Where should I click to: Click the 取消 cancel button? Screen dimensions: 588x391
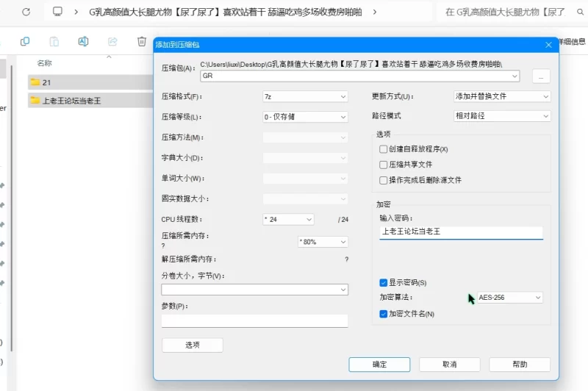[449, 365]
